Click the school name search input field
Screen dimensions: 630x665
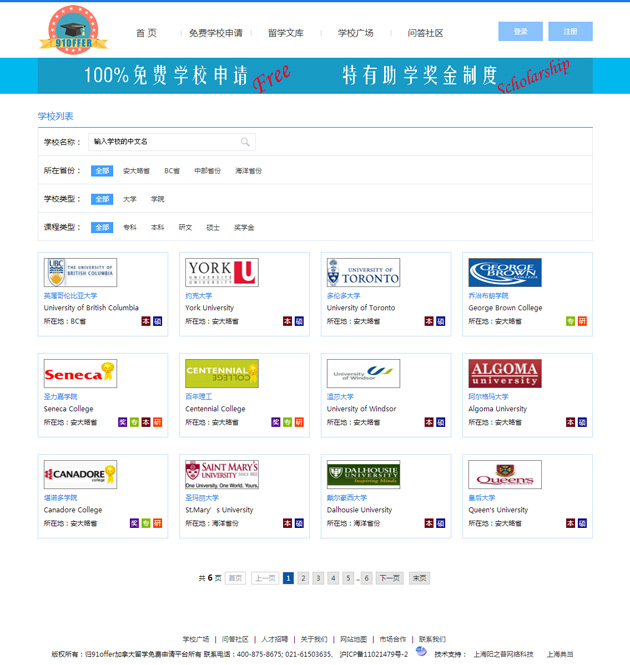click(172, 142)
